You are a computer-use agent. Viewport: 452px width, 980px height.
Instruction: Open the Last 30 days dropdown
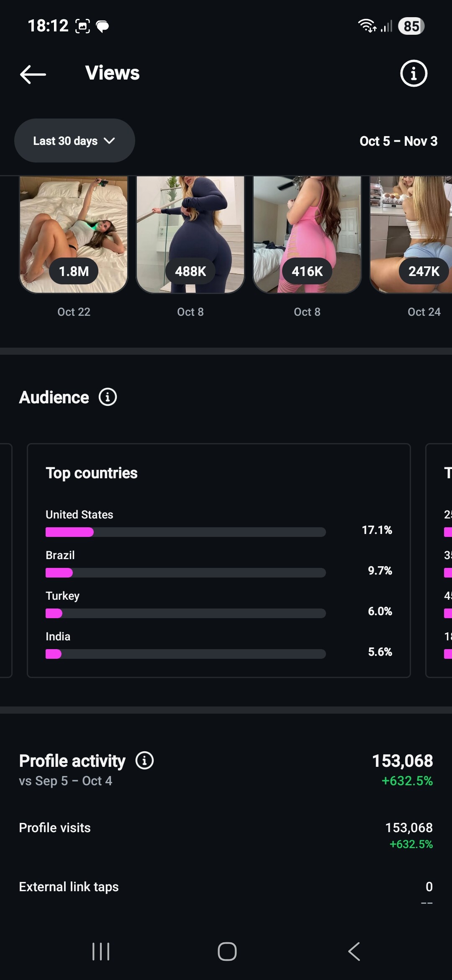pos(74,141)
